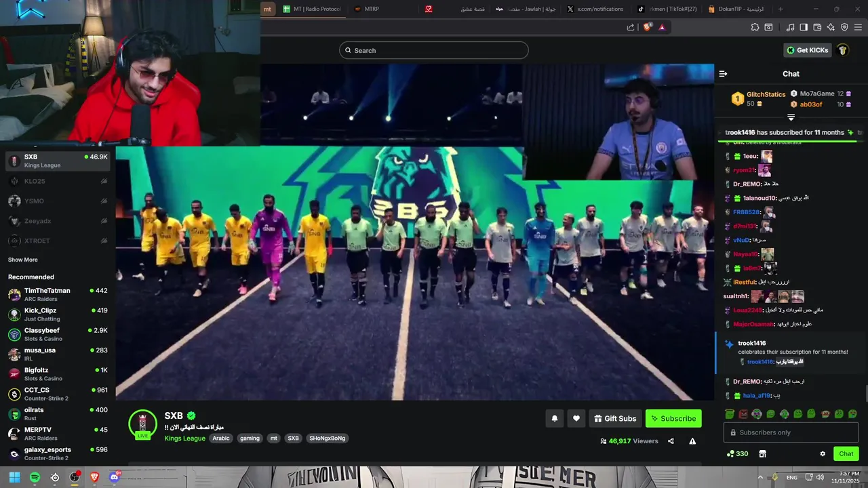Screen dimensions: 868x488
Task: Click the gaming tag
Action: [250, 439]
